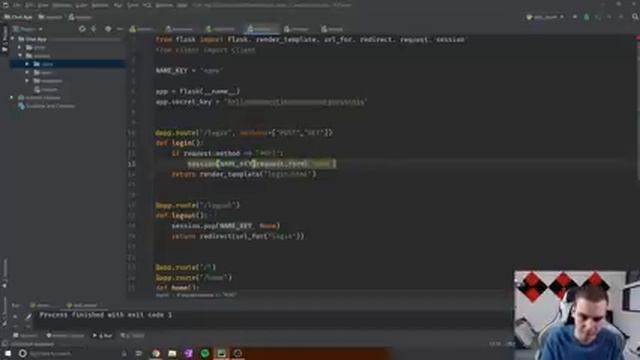Open Visual Studio purple icon on taskbar
The height and width of the screenshot is (360, 640).
[x=188, y=353]
